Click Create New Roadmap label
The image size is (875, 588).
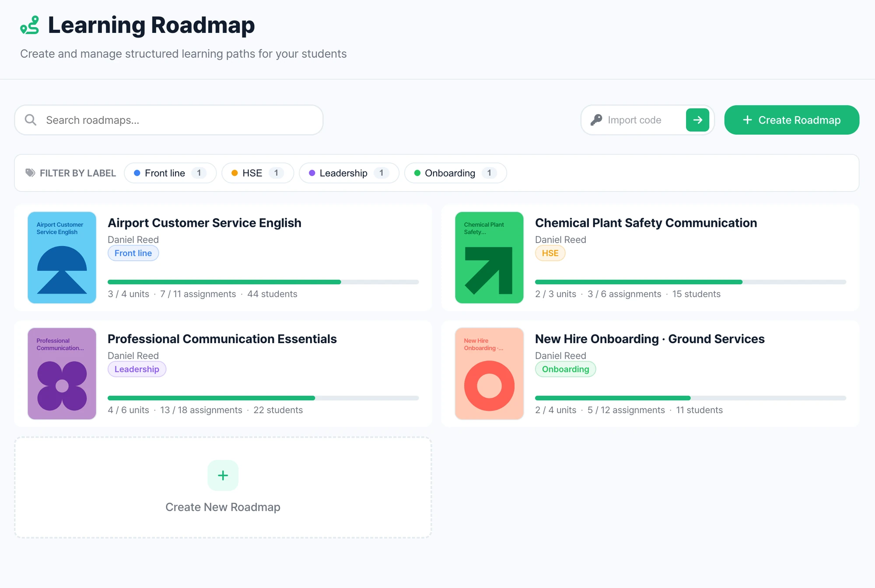[x=223, y=507]
